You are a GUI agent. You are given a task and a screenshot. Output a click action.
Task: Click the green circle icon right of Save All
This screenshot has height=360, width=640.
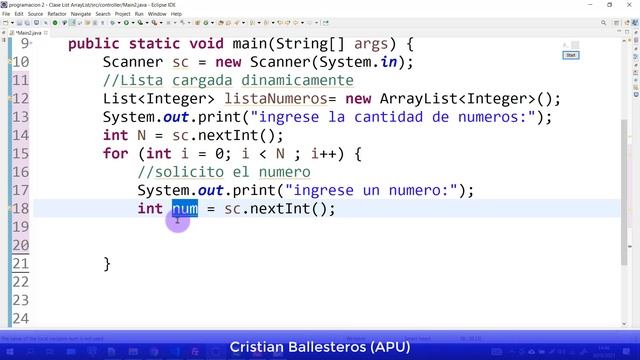point(55,23)
